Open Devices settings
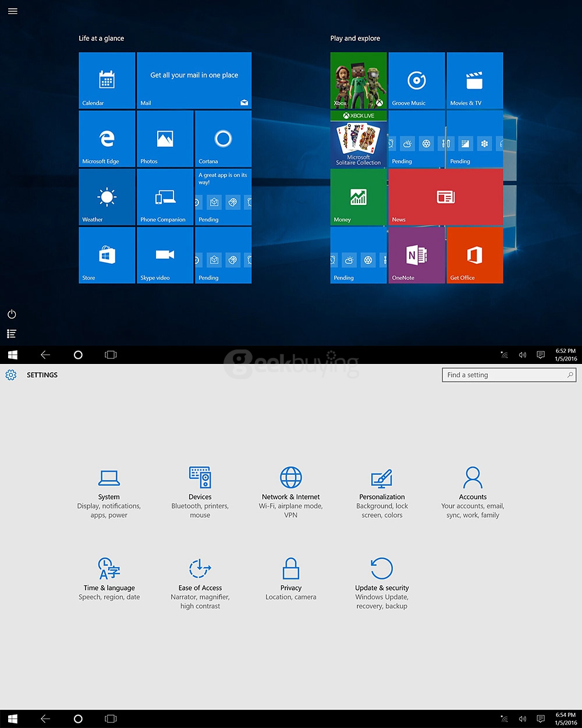Viewport: 582px width, 728px height. click(x=200, y=492)
